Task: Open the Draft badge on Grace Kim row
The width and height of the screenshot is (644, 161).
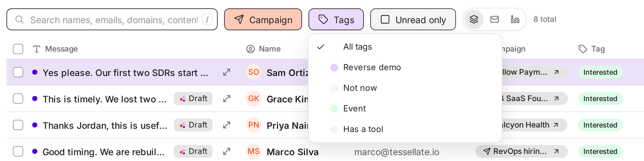Action: (193, 99)
